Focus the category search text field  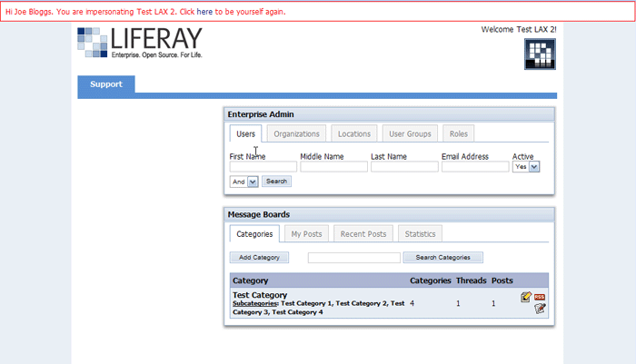coord(354,258)
